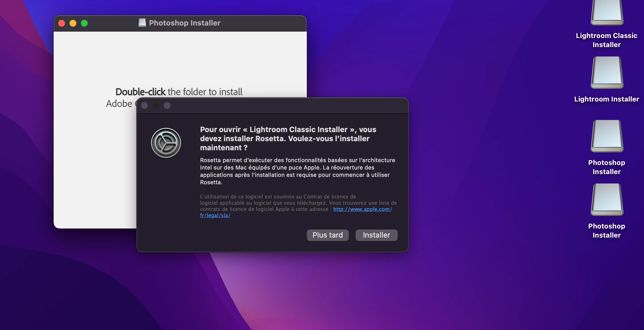Image resolution: width=644 pixels, height=330 pixels.
Task: Select Photoshop Installer disk directly below Lightroom Installer
Action: pos(607,136)
